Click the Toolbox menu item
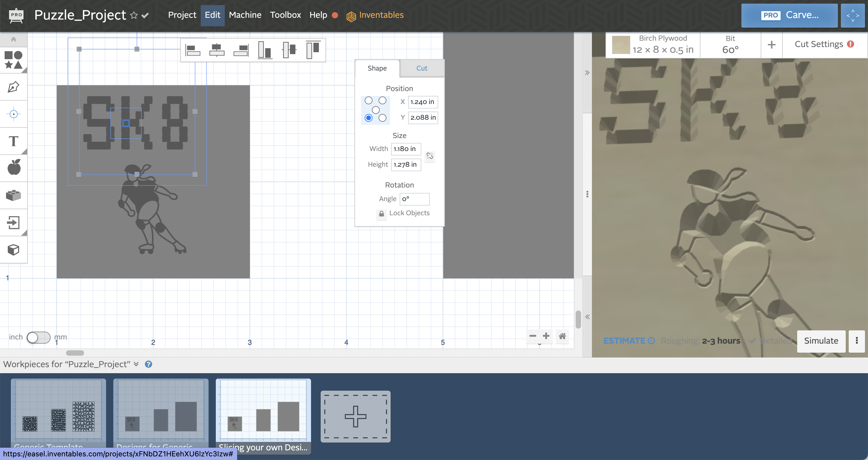This screenshot has height=460, width=868. (x=285, y=14)
